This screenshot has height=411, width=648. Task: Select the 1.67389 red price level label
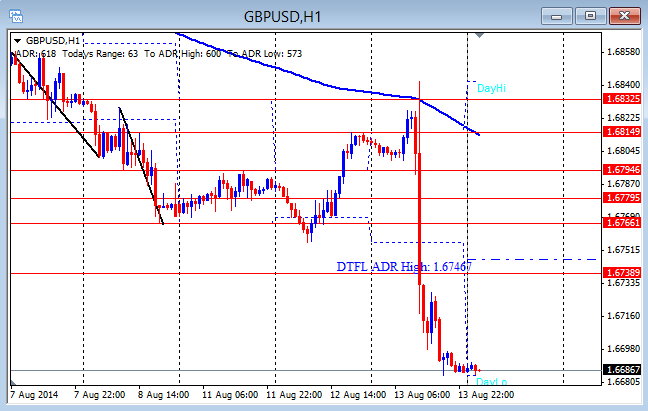coord(623,273)
